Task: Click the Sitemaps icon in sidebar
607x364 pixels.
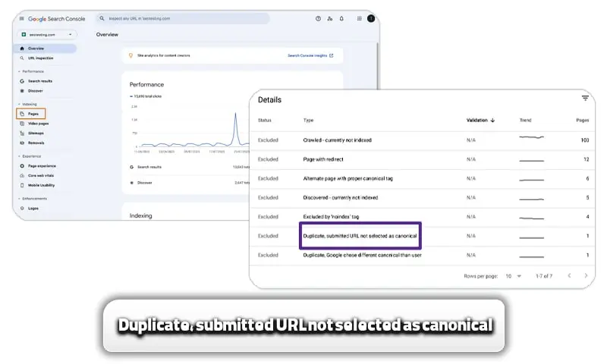Action: point(22,133)
